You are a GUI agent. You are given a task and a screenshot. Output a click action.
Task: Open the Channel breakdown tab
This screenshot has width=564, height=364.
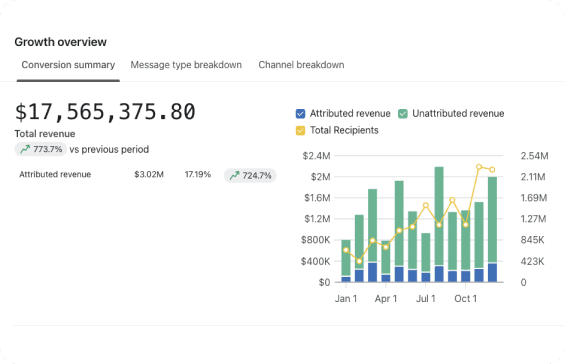click(301, 65)
